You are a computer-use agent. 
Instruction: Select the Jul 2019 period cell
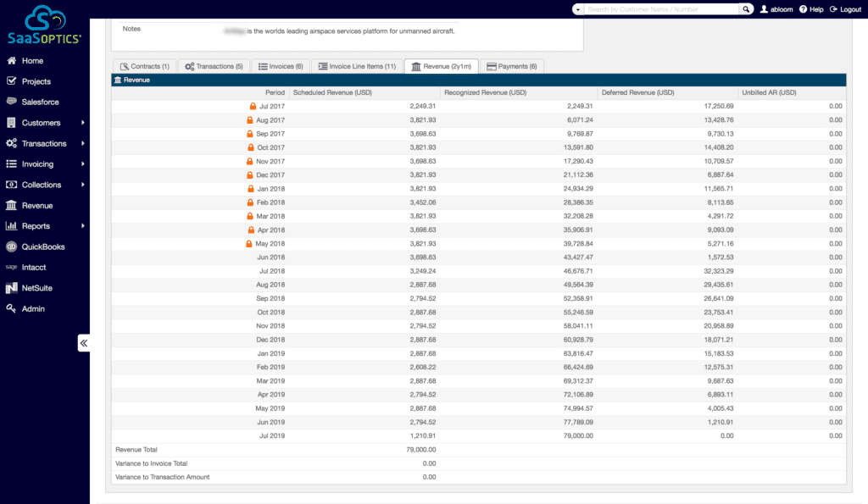pos(272,435)
